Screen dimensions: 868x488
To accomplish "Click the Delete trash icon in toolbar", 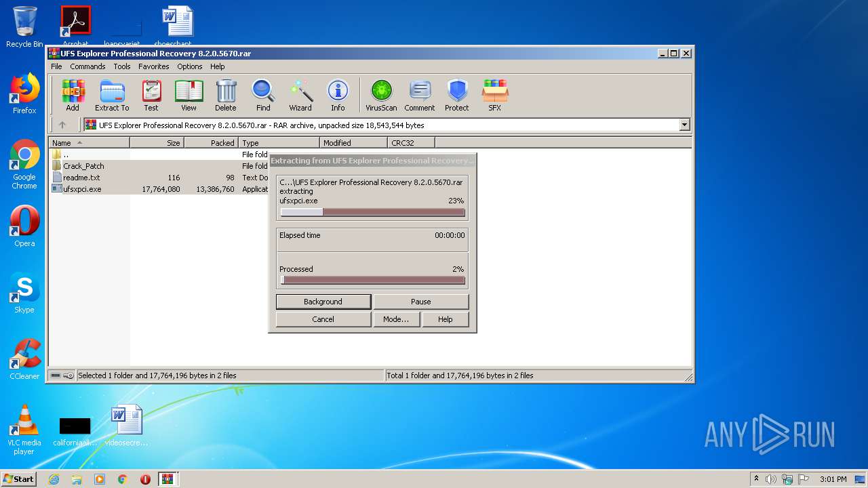I will coord(226,95).
